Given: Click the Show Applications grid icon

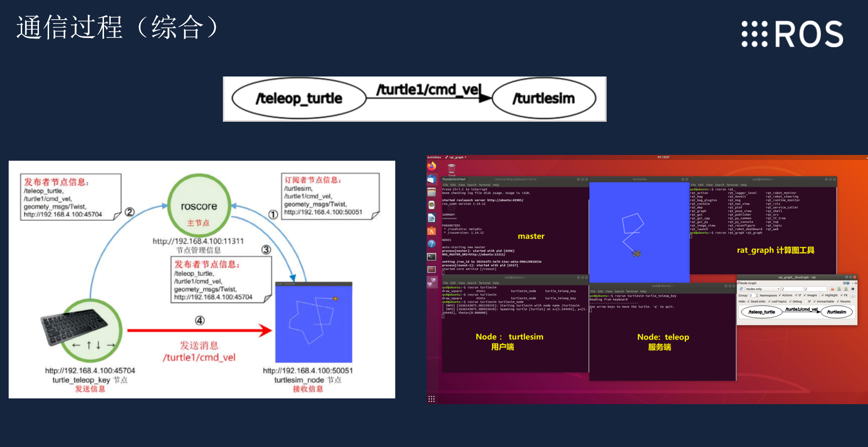Looking at the screenshot, I should pos(431,399).
